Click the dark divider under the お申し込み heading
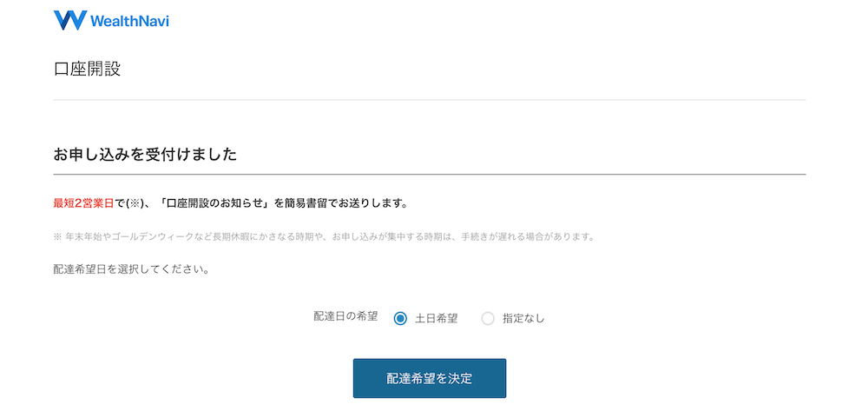The width and height of the screenshot is (868, 411). [x=430, y=174]
